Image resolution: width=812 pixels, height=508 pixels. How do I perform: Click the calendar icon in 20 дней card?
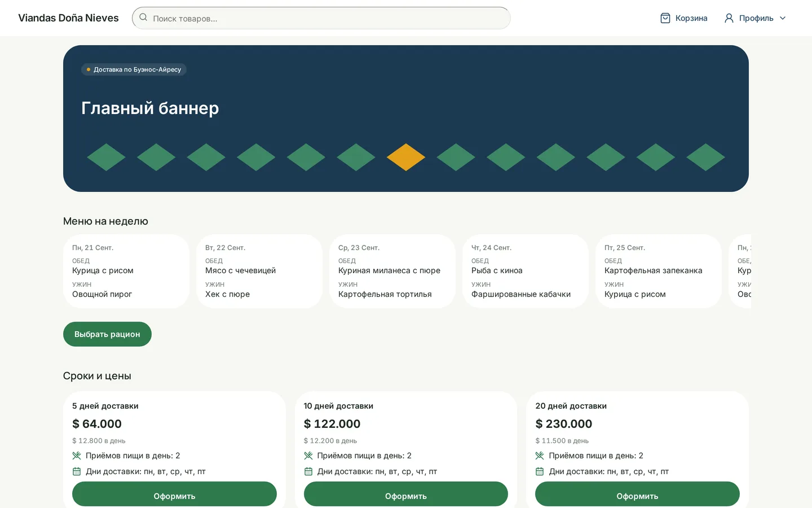coord(540,471)
